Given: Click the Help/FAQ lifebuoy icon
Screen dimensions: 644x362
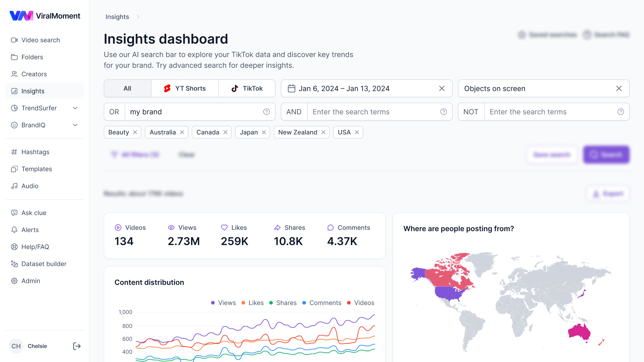Looking at the screenshot, I should coord(14,247).
